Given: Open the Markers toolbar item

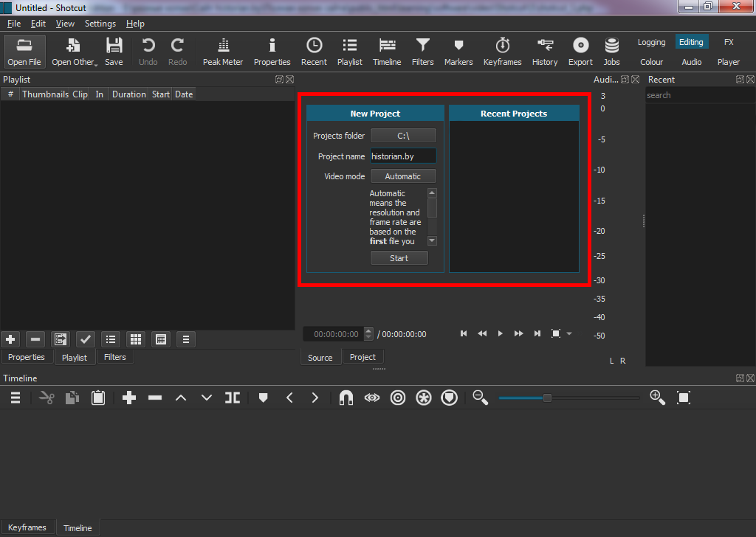Looking at the screenshot, I should tap(458, 52).
